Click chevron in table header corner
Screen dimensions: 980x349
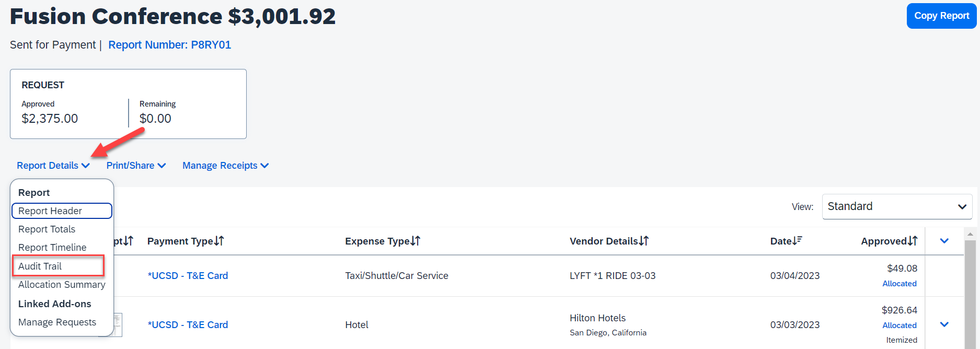pyautogui.click(x=944, y=241)
